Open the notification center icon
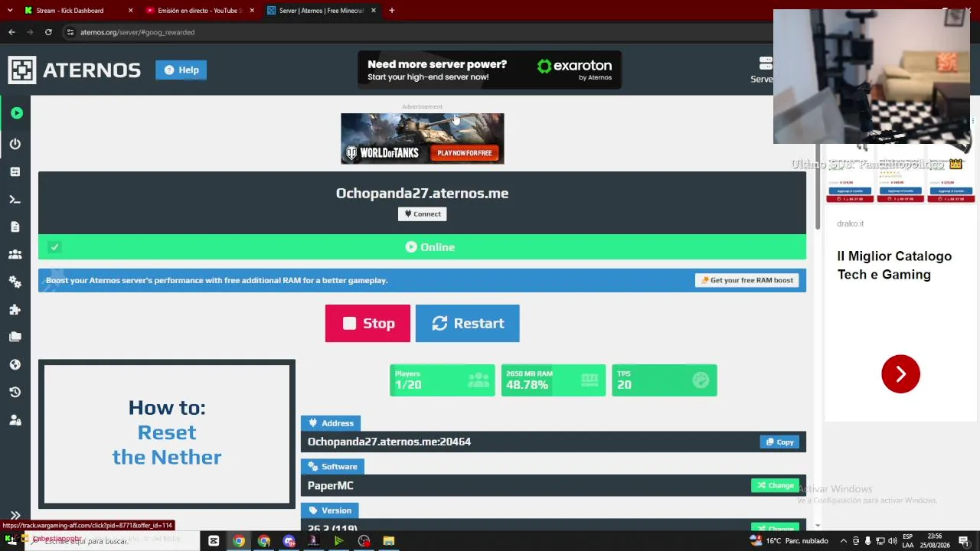Viewport: 980px width, 551px height. tap(964, 541)
